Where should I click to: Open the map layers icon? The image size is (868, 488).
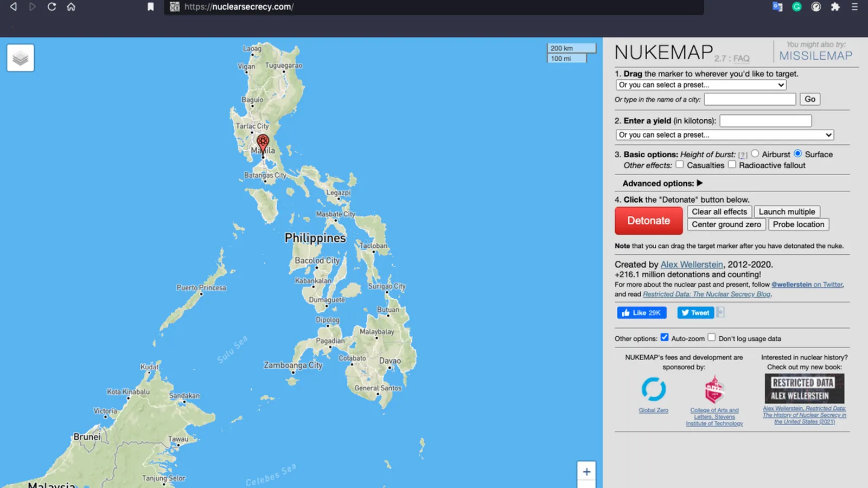coord(21,58)
